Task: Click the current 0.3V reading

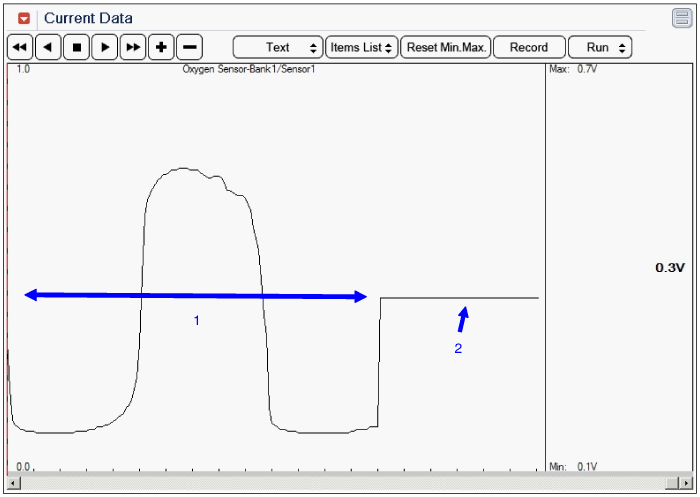Action: click(x=670, y=267)
